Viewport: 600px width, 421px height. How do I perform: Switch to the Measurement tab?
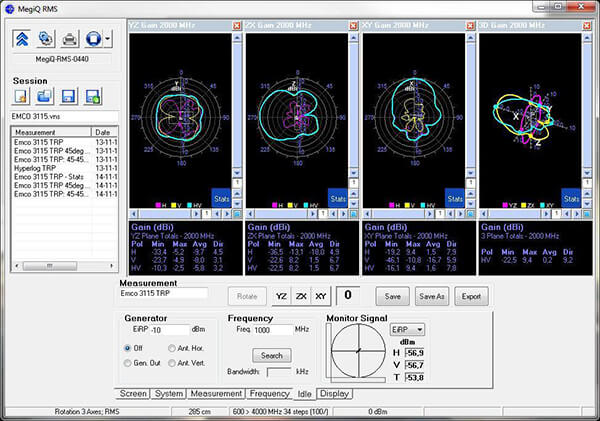coord(215,394)
